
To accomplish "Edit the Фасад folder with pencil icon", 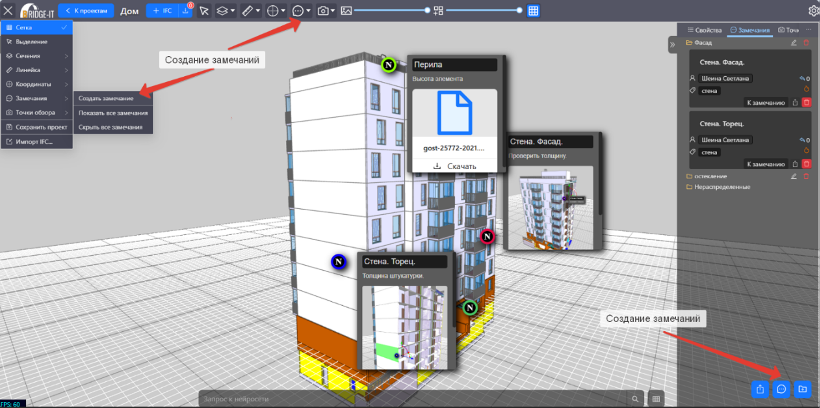I will point(794,43).
